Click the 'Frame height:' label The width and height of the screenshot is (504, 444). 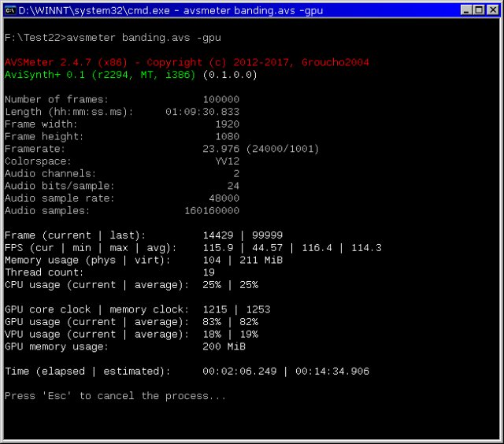tap(44, 137)
